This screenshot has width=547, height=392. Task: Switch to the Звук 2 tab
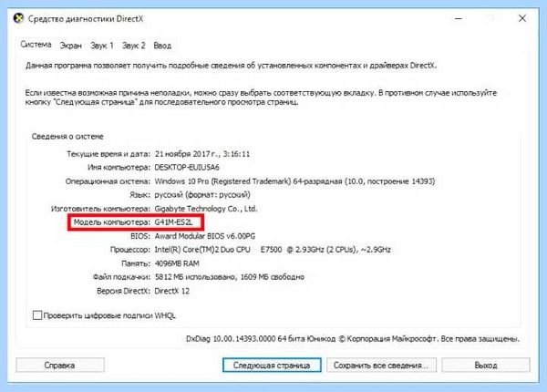tap(134, 46)
